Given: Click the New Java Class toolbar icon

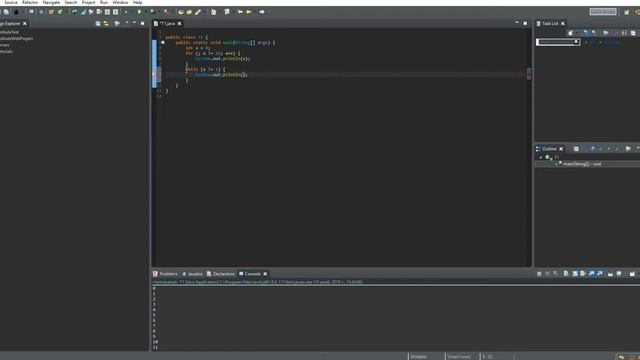Looking at the screenshot, I should click(x=60, y=12).
